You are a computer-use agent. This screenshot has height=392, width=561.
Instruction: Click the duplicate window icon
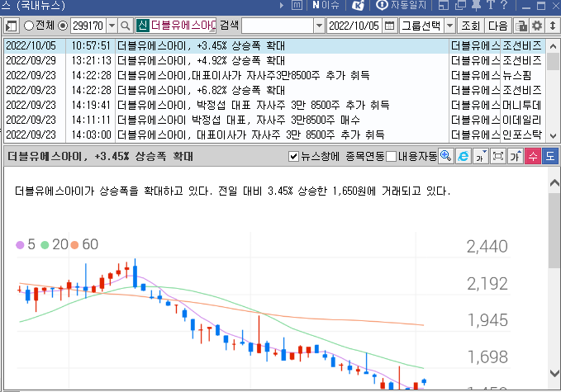[460, 5]
